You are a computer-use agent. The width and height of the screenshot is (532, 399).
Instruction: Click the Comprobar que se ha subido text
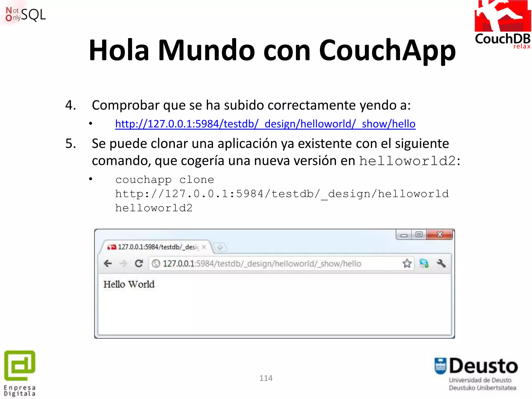pyautogui.click(x=251, y=105)
